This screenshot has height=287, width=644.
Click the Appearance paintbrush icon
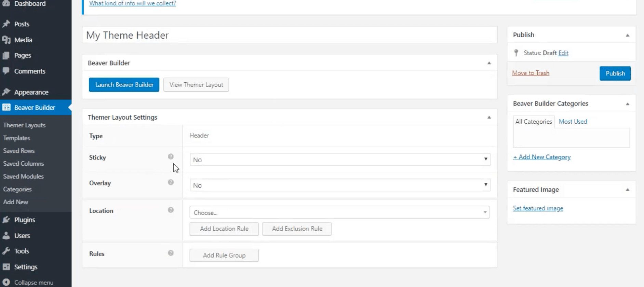6,92
